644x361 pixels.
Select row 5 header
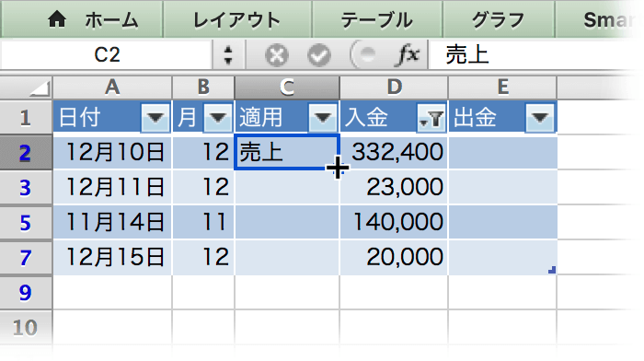[x=26, y=223]
